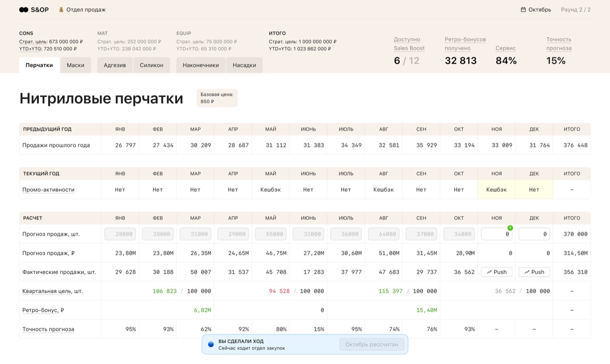Screen dimensions: 610x364
Task: Open the Перчатки tab
Action: (x=39, y=65)
